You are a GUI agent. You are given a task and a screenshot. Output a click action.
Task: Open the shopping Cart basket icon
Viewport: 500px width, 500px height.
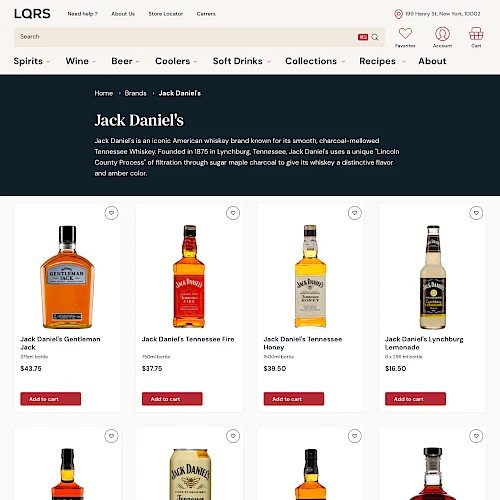click(x=476, y=34)
